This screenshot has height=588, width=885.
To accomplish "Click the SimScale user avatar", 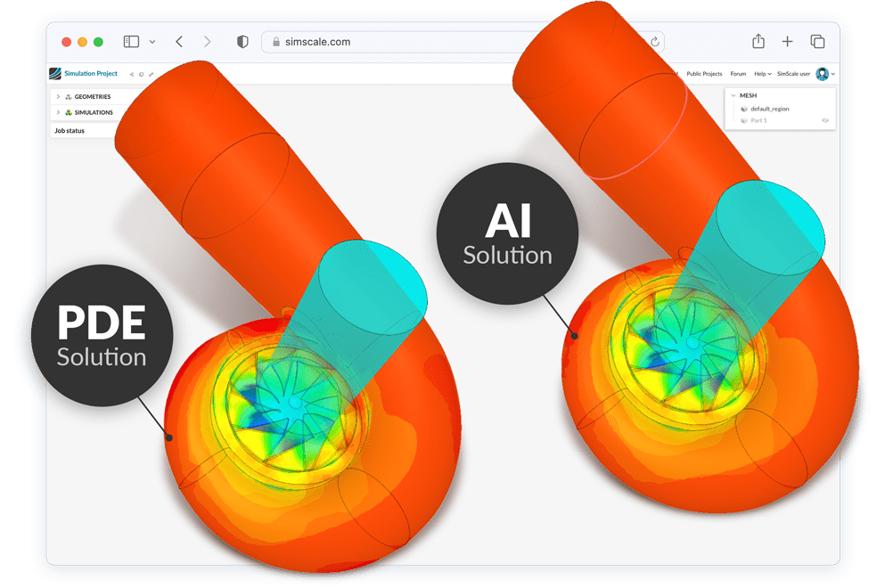I will coord(822,74).
